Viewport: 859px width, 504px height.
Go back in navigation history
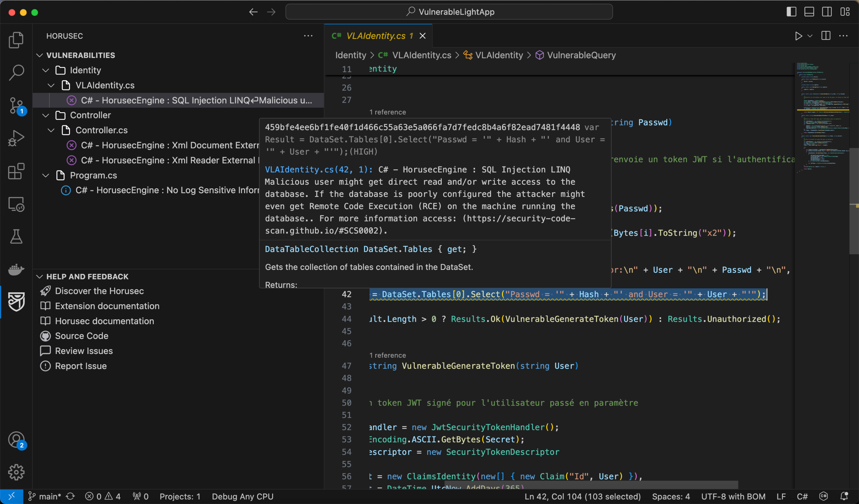(x=253, y=12)
